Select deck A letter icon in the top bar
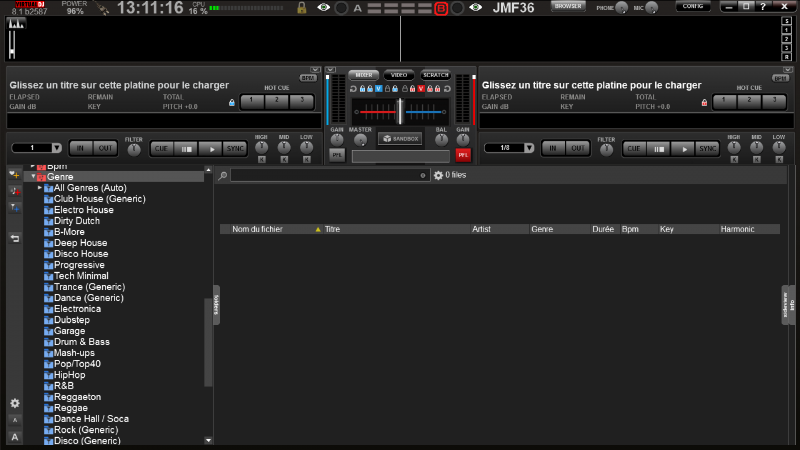This screenshot has height=450, width=800. pos(358,8)
